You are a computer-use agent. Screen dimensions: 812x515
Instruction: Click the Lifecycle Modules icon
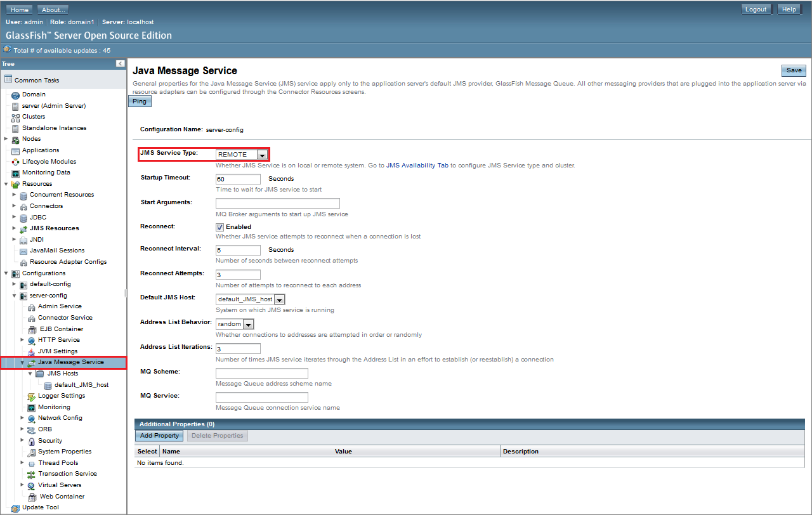[x=16, y=162]
